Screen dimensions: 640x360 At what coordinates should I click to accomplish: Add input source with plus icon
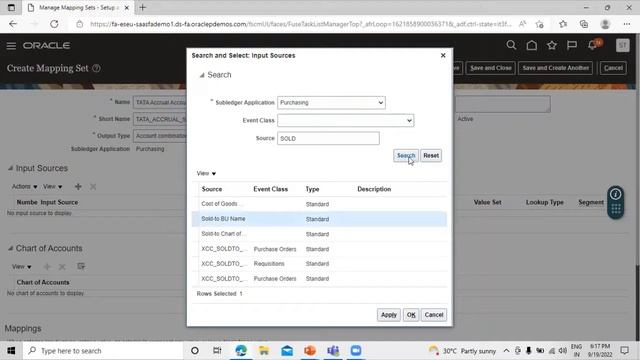[x=78, y=187]
